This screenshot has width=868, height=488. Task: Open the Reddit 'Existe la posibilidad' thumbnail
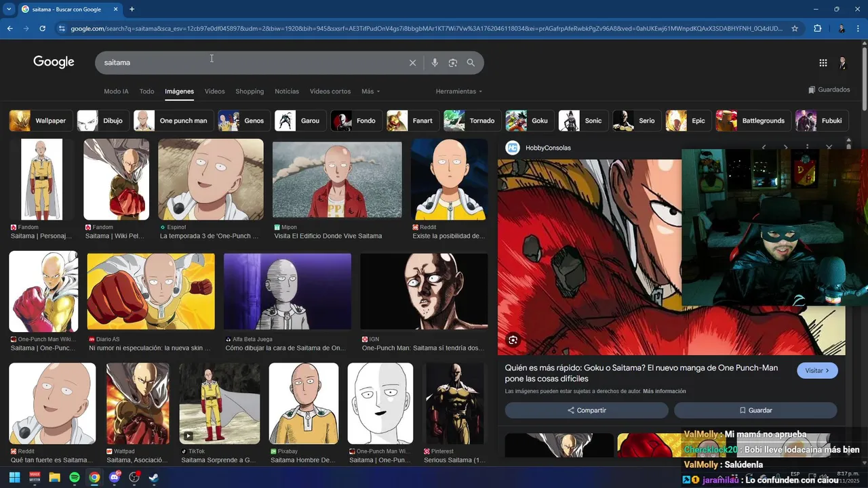[x=449, y=180]
